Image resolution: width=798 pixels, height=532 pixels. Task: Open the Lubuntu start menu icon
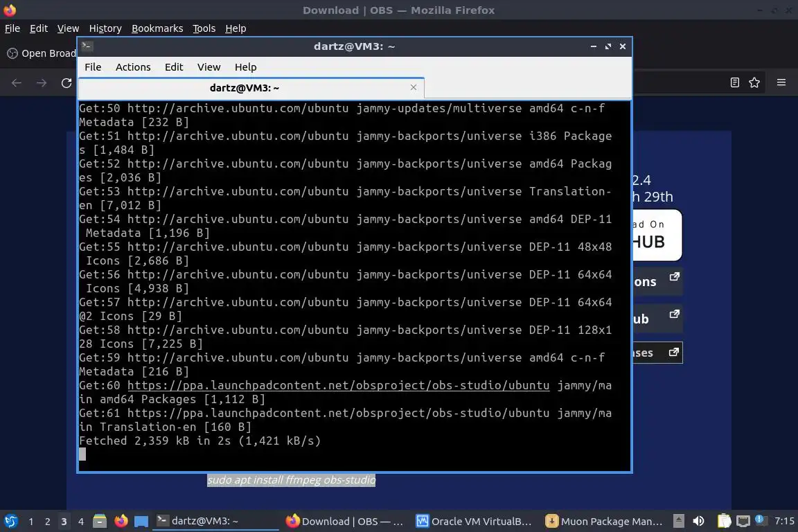pos(10,521)
